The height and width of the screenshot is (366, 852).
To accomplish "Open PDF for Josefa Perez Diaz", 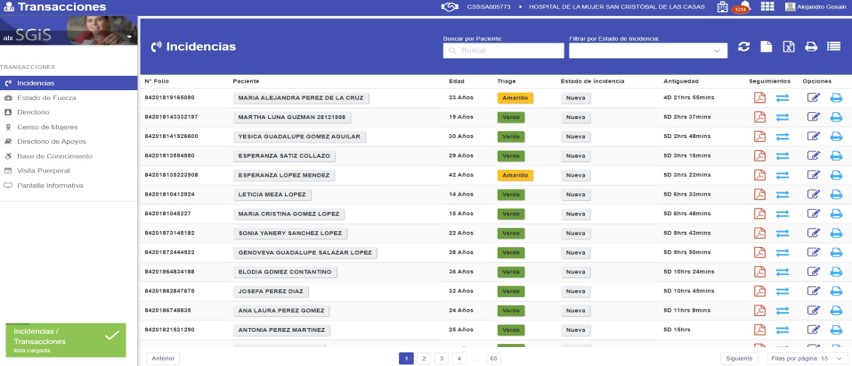I will pos(760,291).
